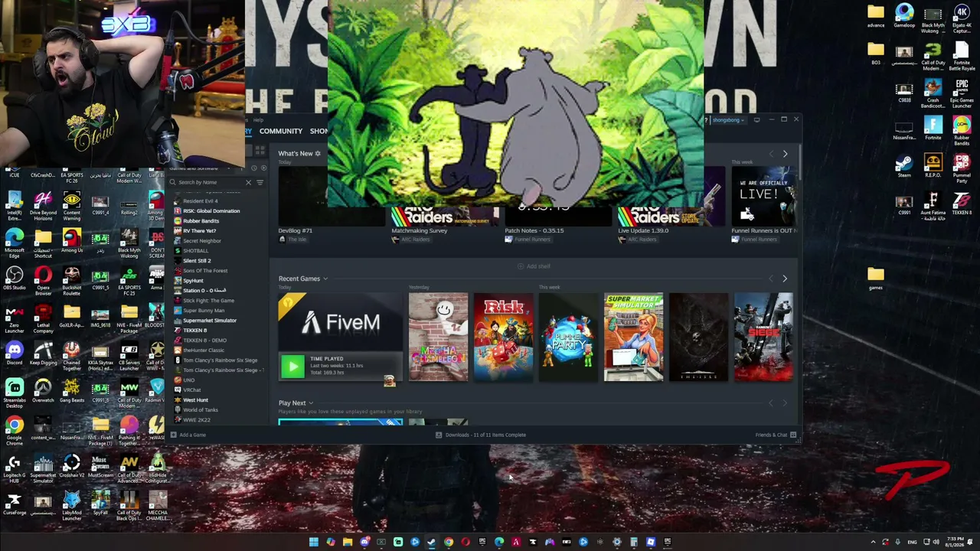Screen dimensions: 980x551
Task: Clear the Steam library search field
Action: coord(248,182)
